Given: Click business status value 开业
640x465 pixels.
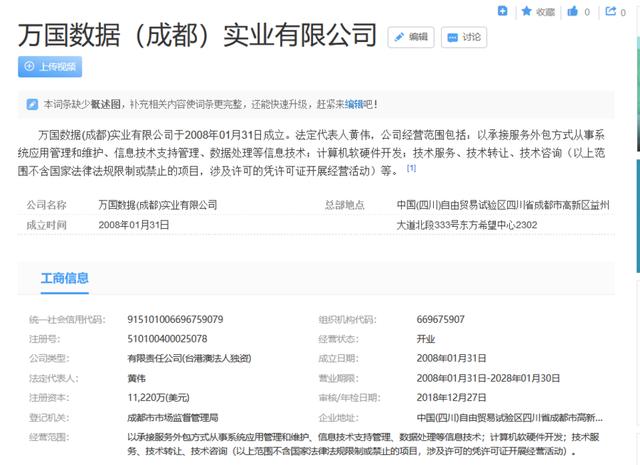Looking at the screenshot, I should [426, 339].
